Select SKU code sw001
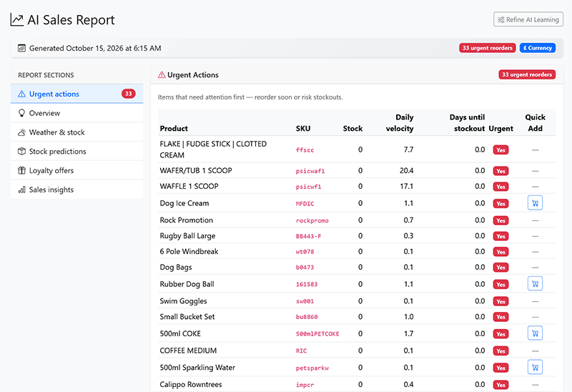This screenshot has width=572, height=392. tap(305, 301)
